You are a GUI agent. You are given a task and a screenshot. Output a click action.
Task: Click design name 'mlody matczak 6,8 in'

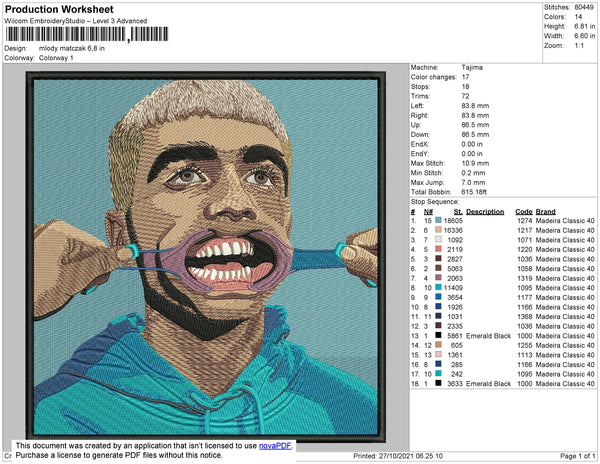[72, 49]
